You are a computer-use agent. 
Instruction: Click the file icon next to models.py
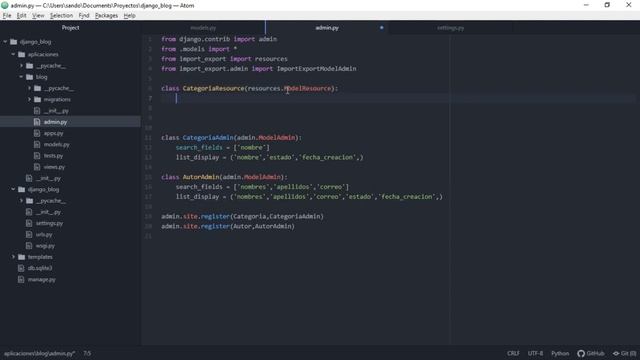(37, 144)
